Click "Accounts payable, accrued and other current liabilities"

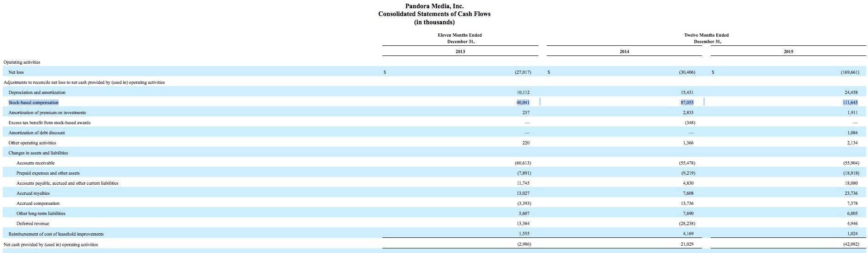[67, 183]
